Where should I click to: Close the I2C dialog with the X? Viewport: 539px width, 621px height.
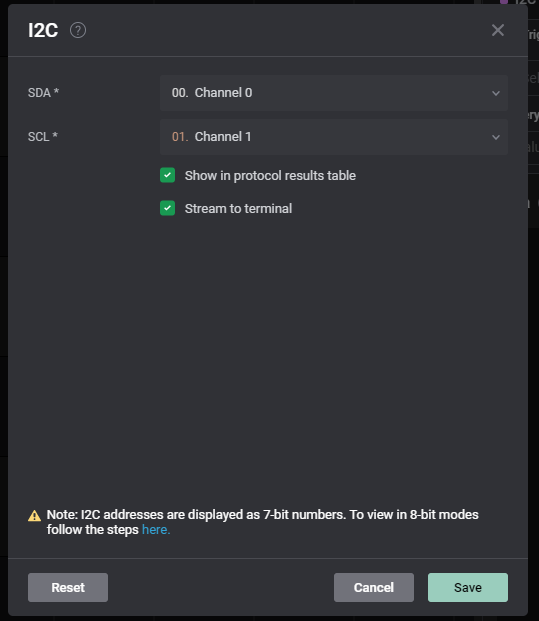[497, 30]
